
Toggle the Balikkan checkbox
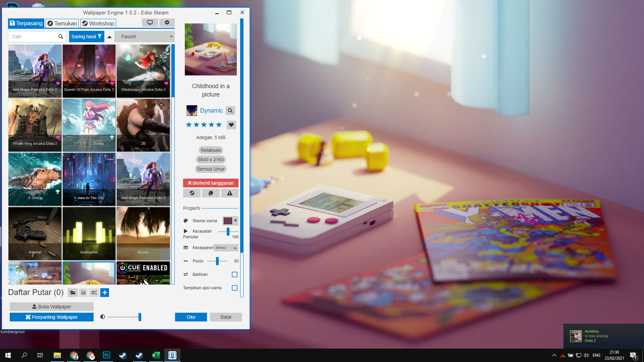pos(235,274)
